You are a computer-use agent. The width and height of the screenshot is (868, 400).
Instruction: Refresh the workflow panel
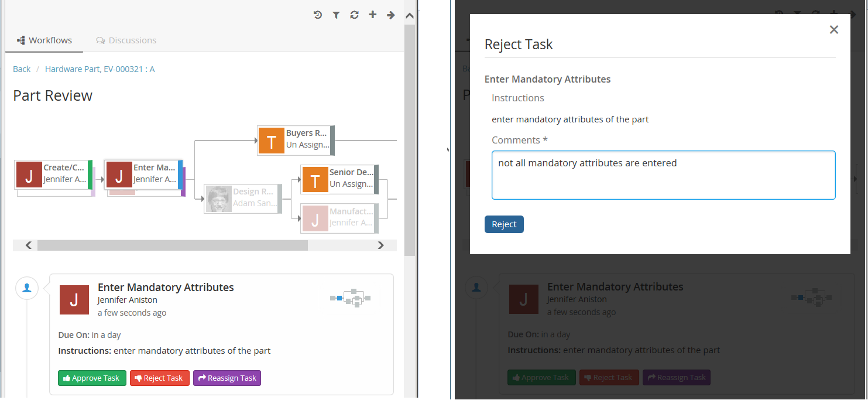[354, 15]
